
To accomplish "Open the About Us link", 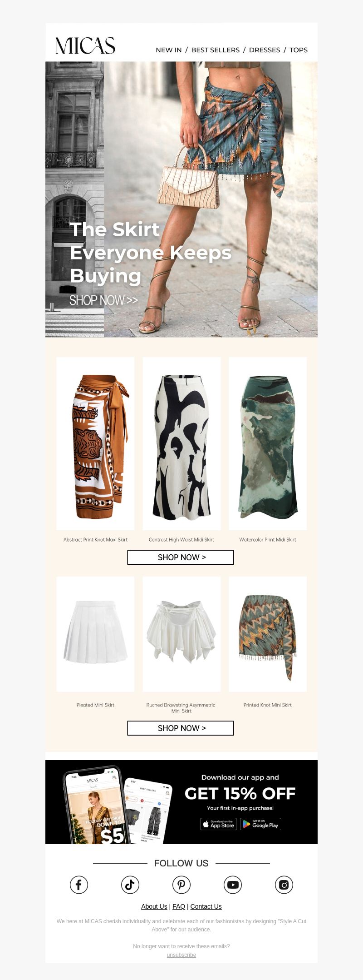I will point(154,906).
